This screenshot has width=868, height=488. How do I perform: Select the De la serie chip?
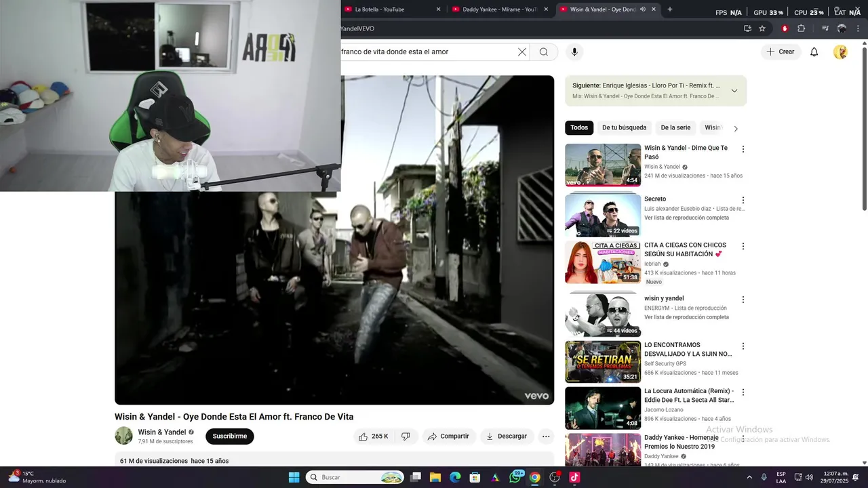(675, 127)
